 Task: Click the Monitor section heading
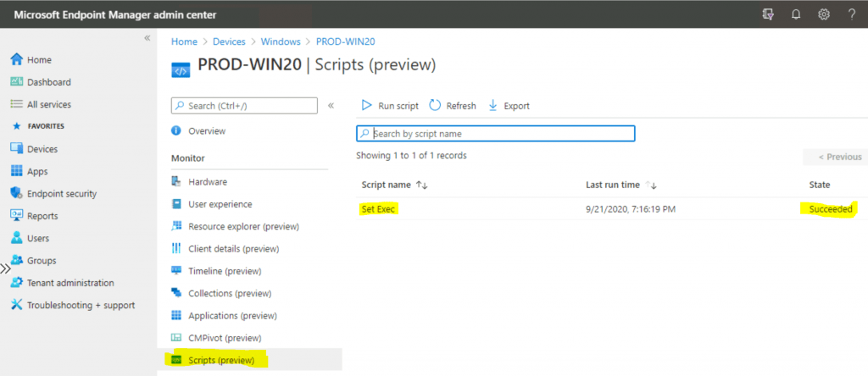point(187,158)
